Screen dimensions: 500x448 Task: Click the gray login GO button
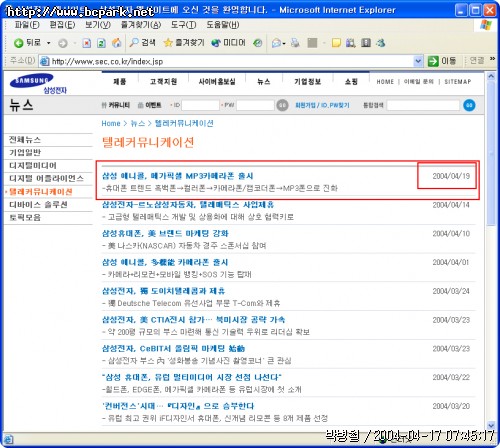(282, 105)
